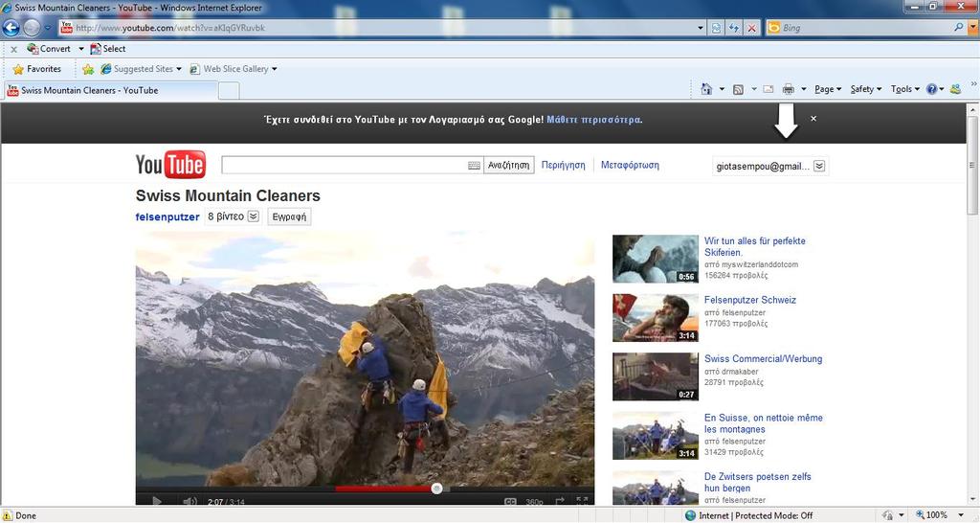Mute video with the speaker icon

tap(189, 501)
